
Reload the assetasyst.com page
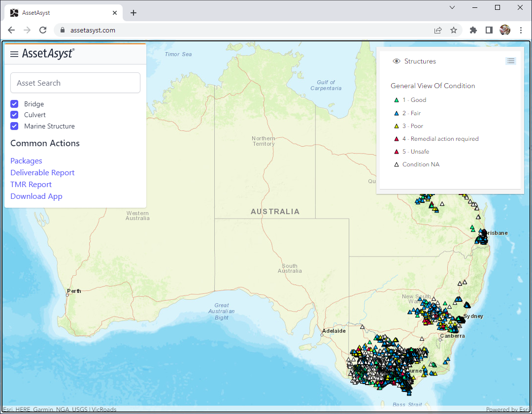click(43, 30)
